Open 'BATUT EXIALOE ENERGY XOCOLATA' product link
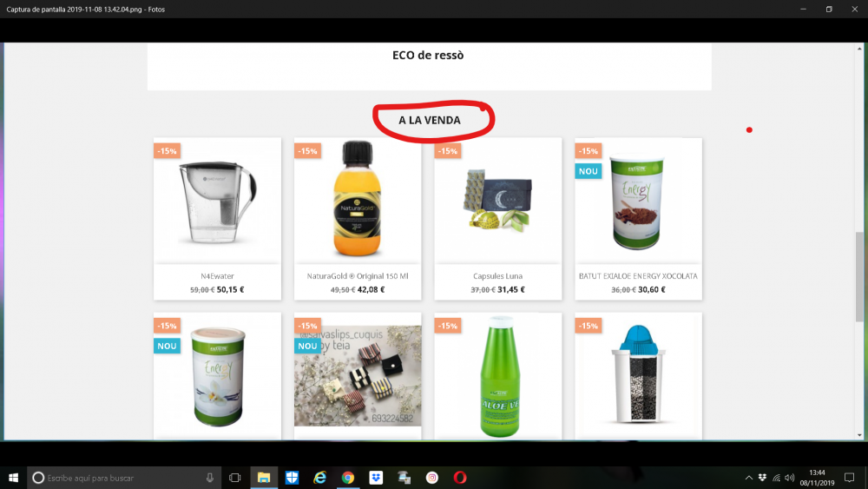The height and width of the screenshot is (489, 868). click(x=638, y=276)
